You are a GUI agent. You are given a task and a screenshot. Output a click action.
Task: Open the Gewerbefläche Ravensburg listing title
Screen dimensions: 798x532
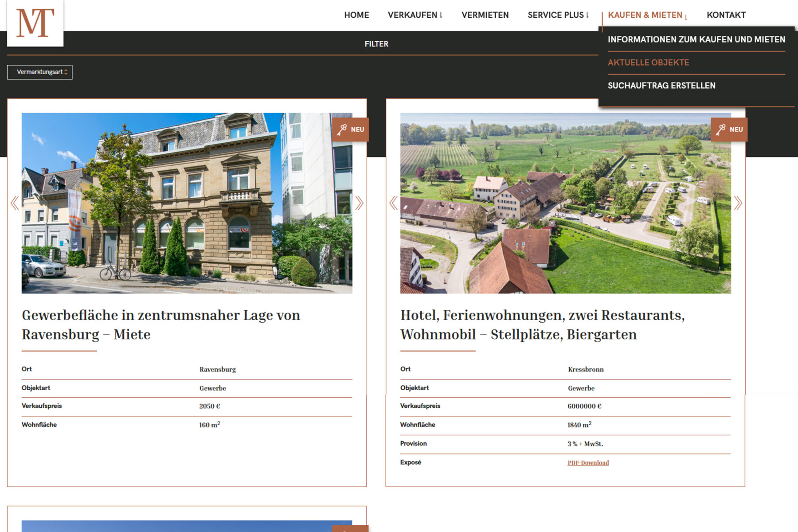(x=161, y=325)
